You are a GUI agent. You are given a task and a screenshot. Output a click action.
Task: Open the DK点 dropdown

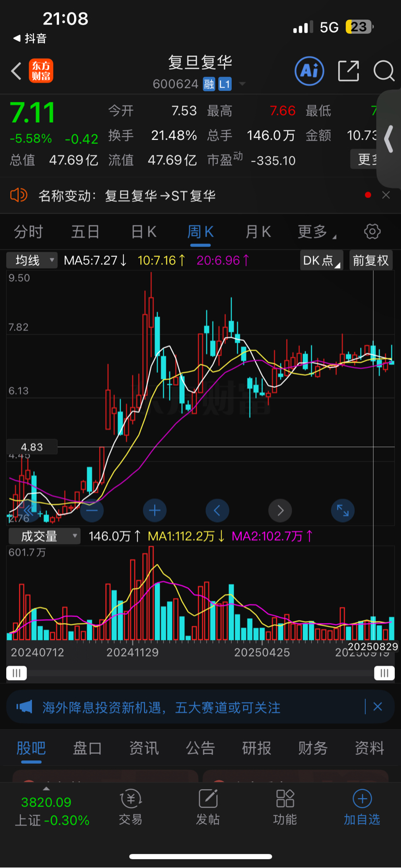click(321, 260)
